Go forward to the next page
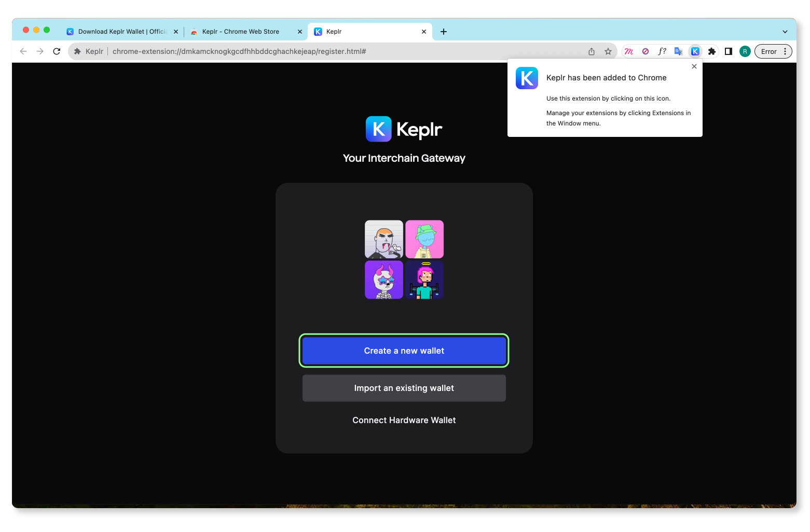Viewport: 810px width, 532px height. pyautogui.click(x=40, y=51)
